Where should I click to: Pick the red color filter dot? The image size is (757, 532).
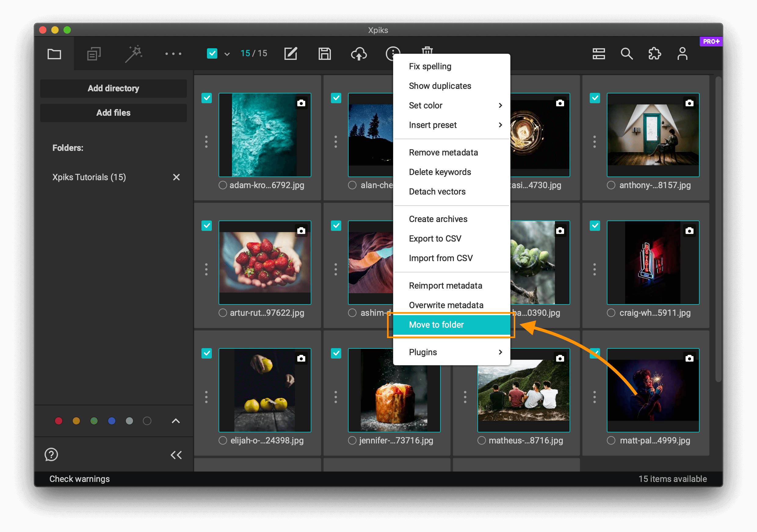(59, 421)
